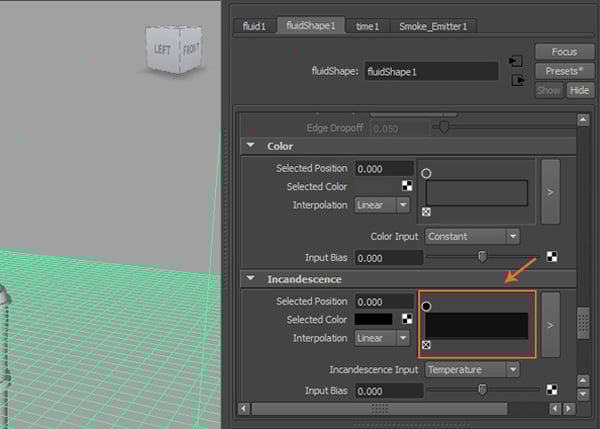Click the fluidShape name input field
The height and width of the screenshot is (429, 600).
coord(432,72)
